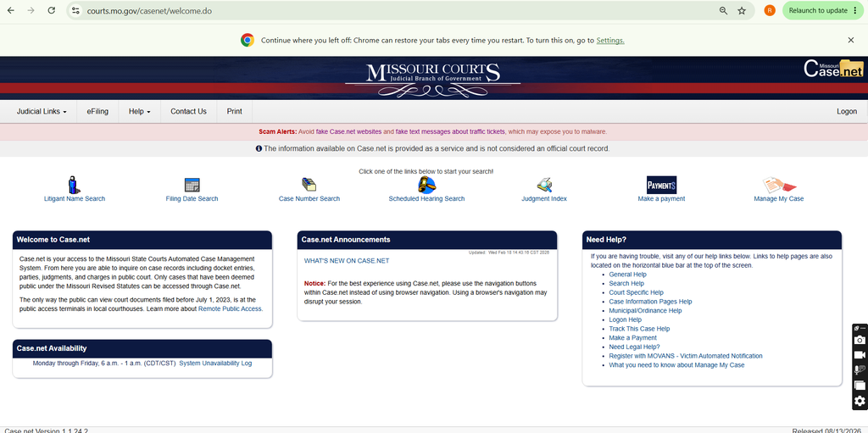The height and width of the screenshot is (433, 868).
Task: Open the Chrome profile avatar
Action: (770, 10)
